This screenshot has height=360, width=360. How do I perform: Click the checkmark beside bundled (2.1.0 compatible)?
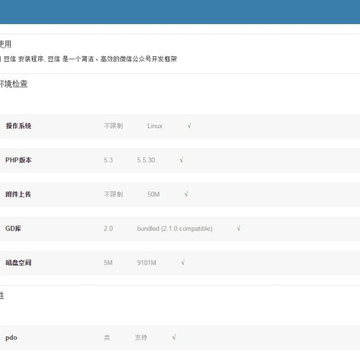tap(238, 229)
